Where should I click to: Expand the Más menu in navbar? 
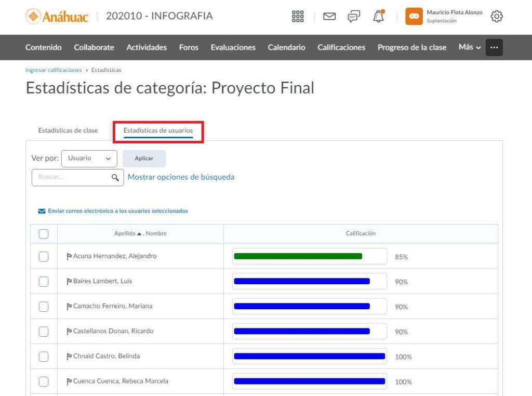tap(470, 47)
